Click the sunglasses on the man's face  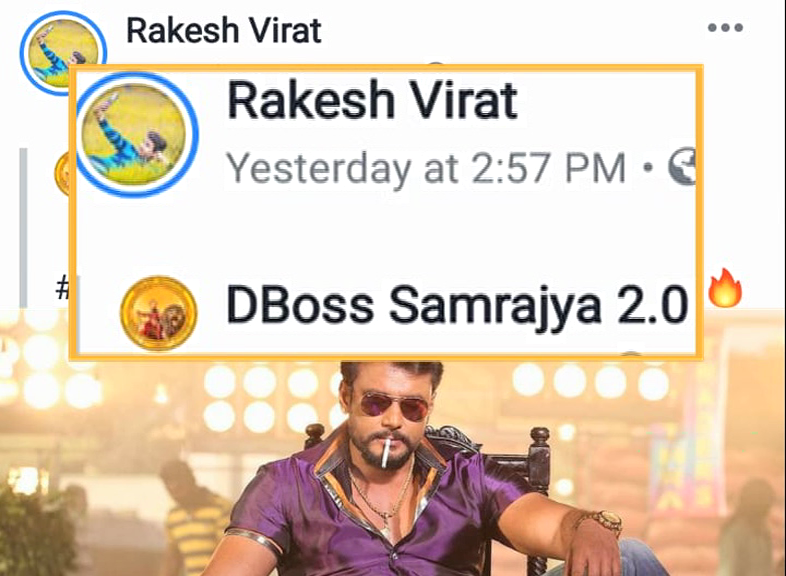[x=394, y=405]
